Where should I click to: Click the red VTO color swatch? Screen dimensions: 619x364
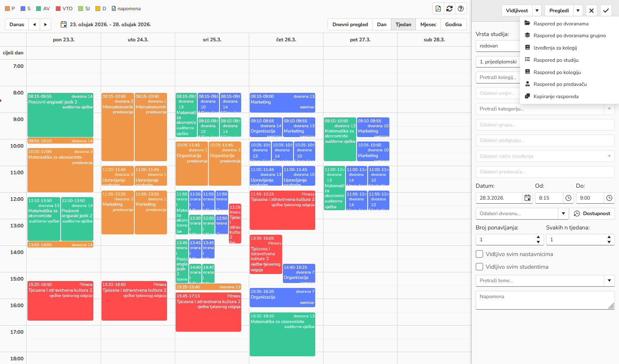tap(58, 9)
